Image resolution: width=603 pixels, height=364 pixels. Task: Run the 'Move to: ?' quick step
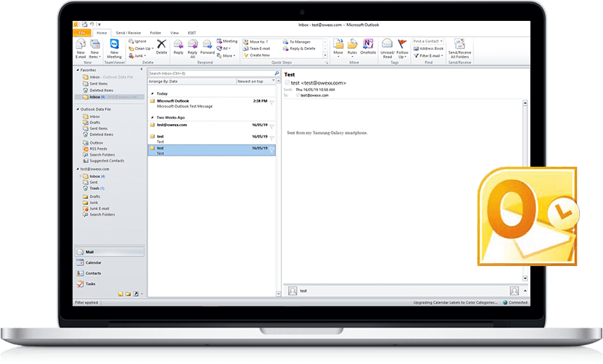tap(256, 42)
